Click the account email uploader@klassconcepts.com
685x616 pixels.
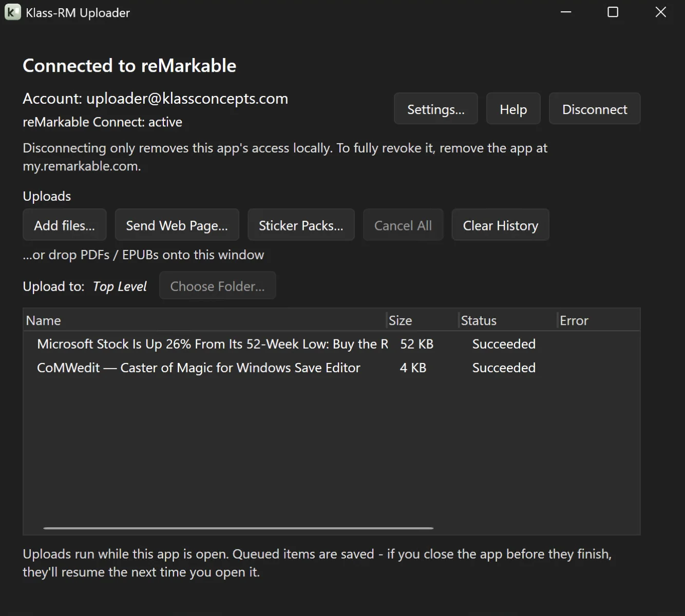pyautogui.click(x=187, y=99)
